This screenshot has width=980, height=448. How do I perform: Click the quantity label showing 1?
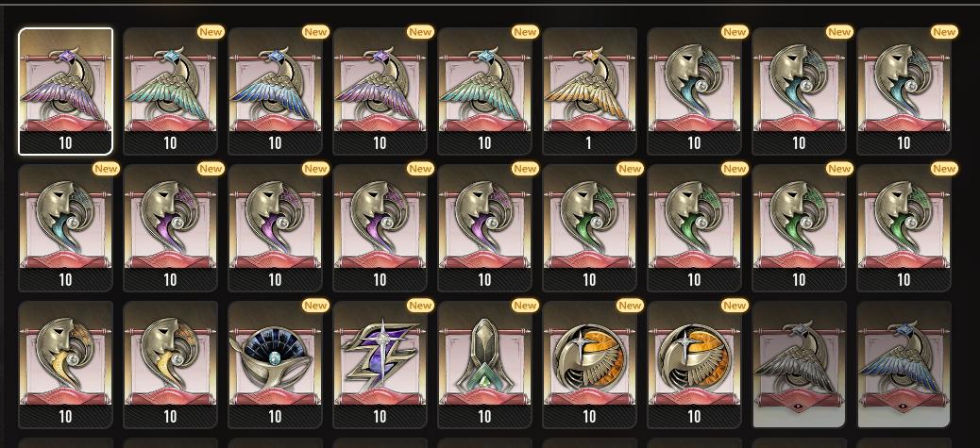point(589,143)
